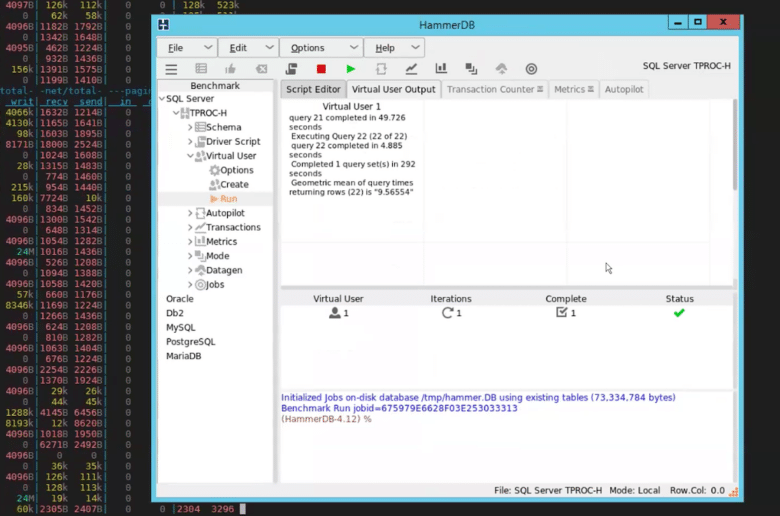Click the Virtual User 1 output heading

[351, 106]
